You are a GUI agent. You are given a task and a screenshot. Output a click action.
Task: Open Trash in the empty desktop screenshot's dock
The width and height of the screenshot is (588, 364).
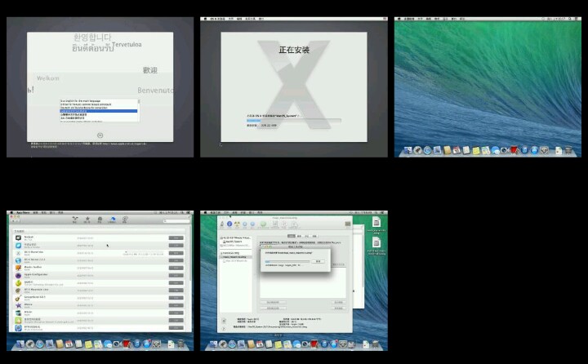568,150
